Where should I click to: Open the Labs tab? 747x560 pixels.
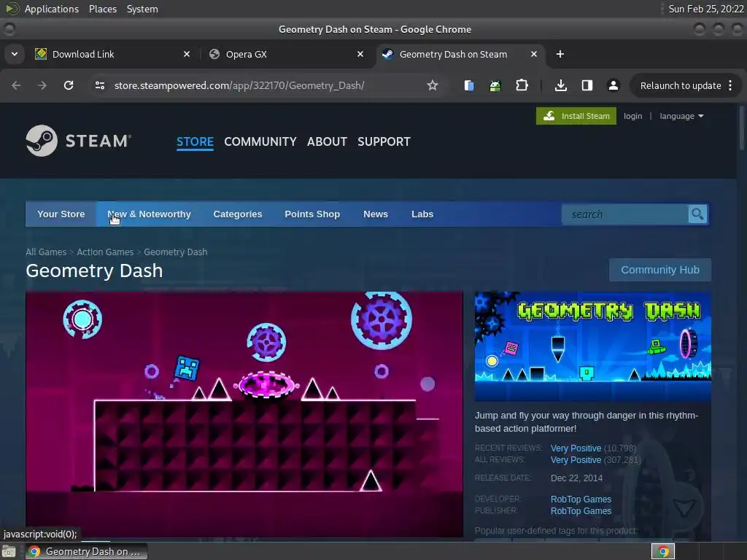click(422, 214)
